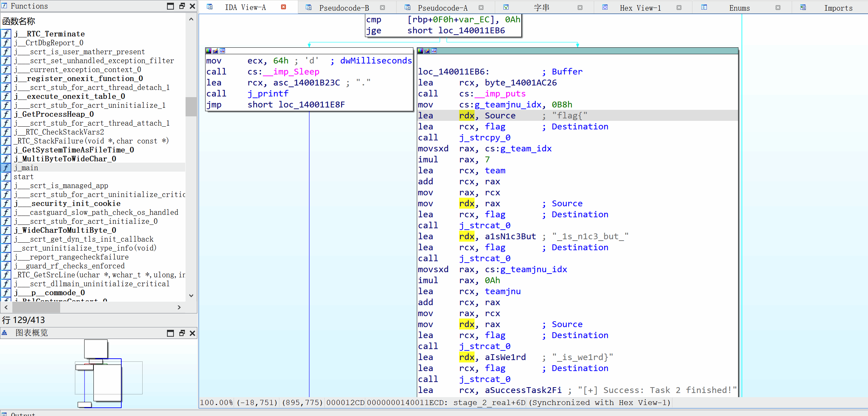Click the down arrow of Functions scrollbar
868x416 pixels.
click(191, 295)
